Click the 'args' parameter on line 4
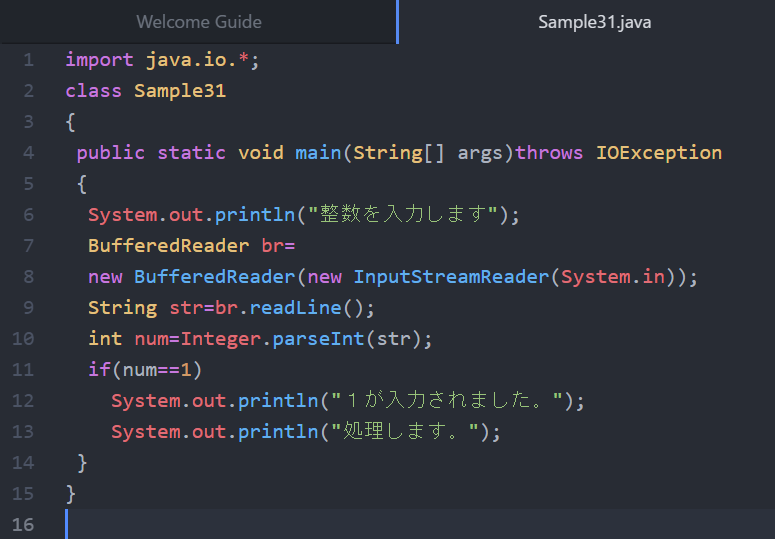Screen dimensions: 775x539 pyautogui.click(x=480, y=154)
